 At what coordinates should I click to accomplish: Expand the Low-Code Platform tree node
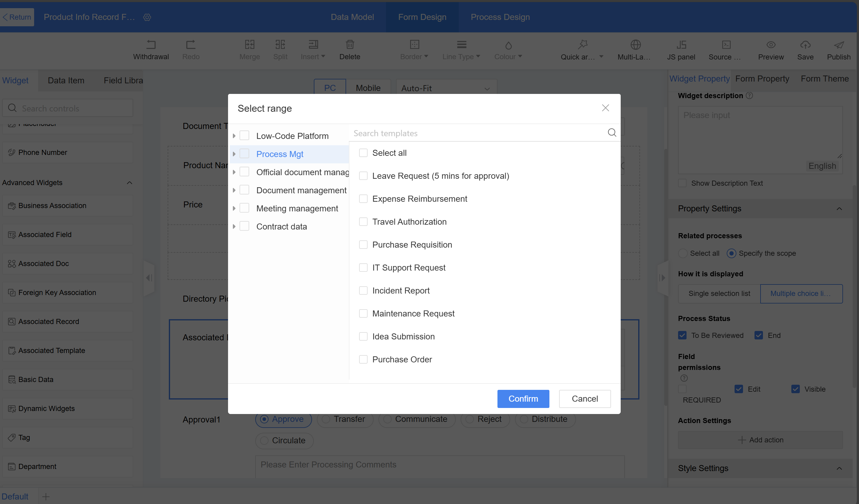coord(234,136)
